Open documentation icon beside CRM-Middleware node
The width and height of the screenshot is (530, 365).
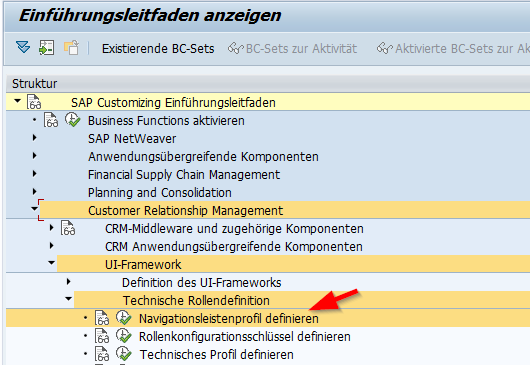tap(68, 228)
